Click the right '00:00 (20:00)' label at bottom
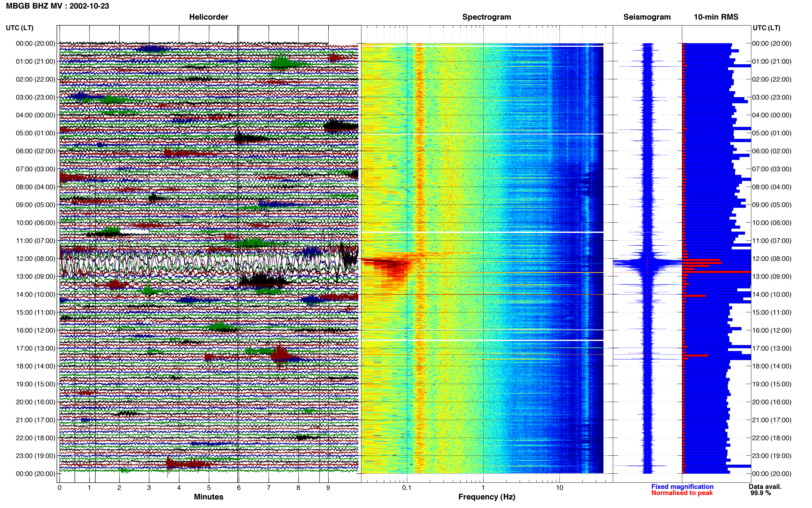The width and height of the screenshot is (812, 508). click(x=772, y=474)
